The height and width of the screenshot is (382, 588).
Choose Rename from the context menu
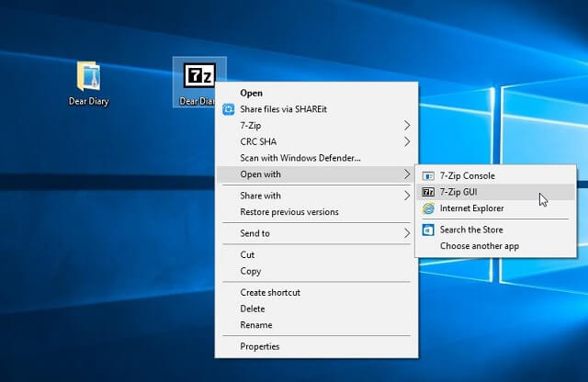pyautogui.click(x=316, y=325)
